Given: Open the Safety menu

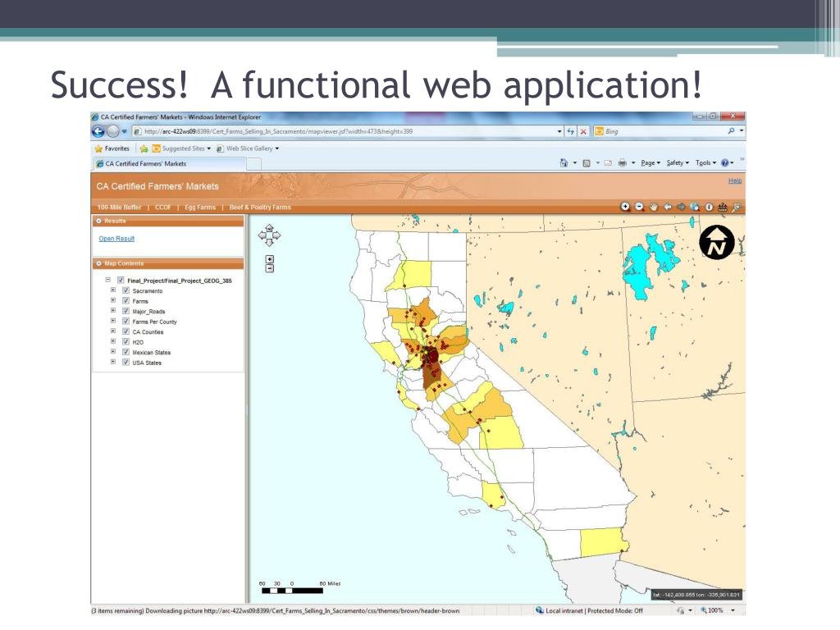Looking at the screenshot, I should (x=678, y=163).
